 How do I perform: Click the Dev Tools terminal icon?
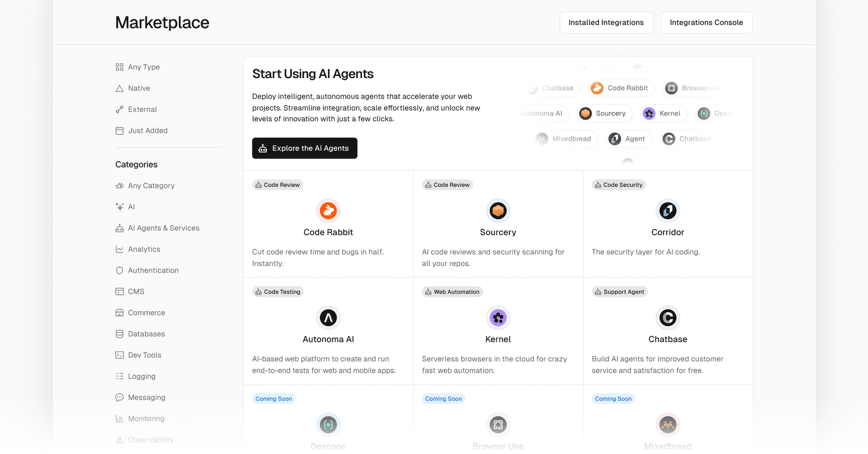click(x=119, y=355)
